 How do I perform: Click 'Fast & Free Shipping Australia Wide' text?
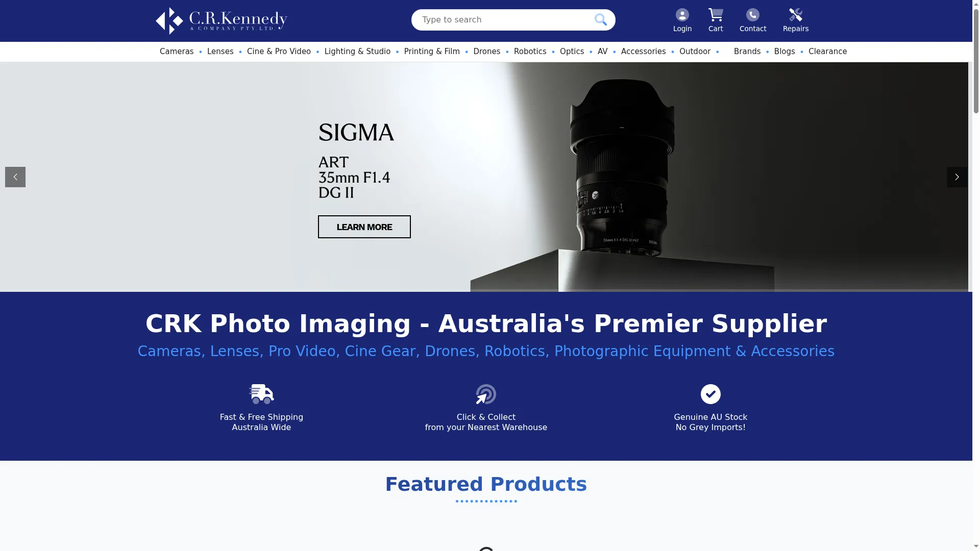click(261, 422)
